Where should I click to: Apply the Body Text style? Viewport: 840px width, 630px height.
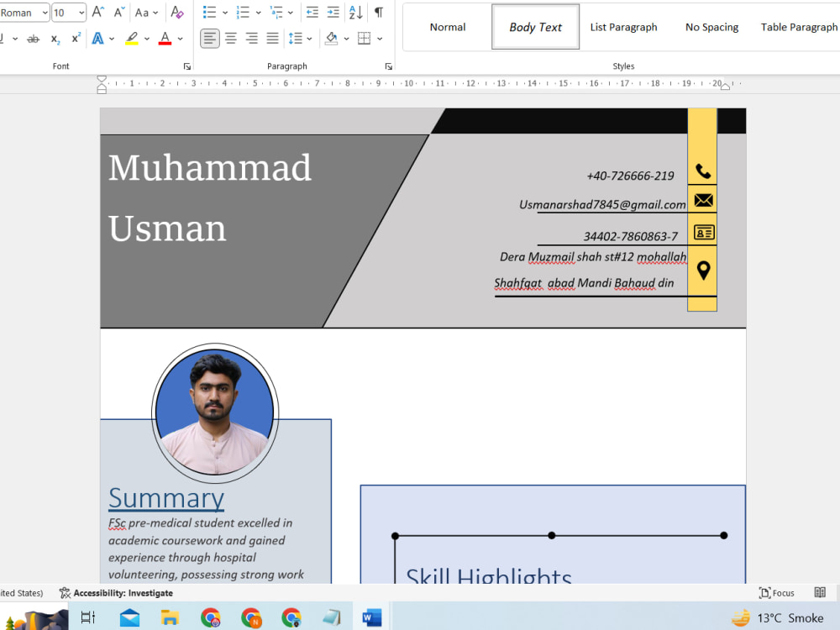[x=535, y=27]
